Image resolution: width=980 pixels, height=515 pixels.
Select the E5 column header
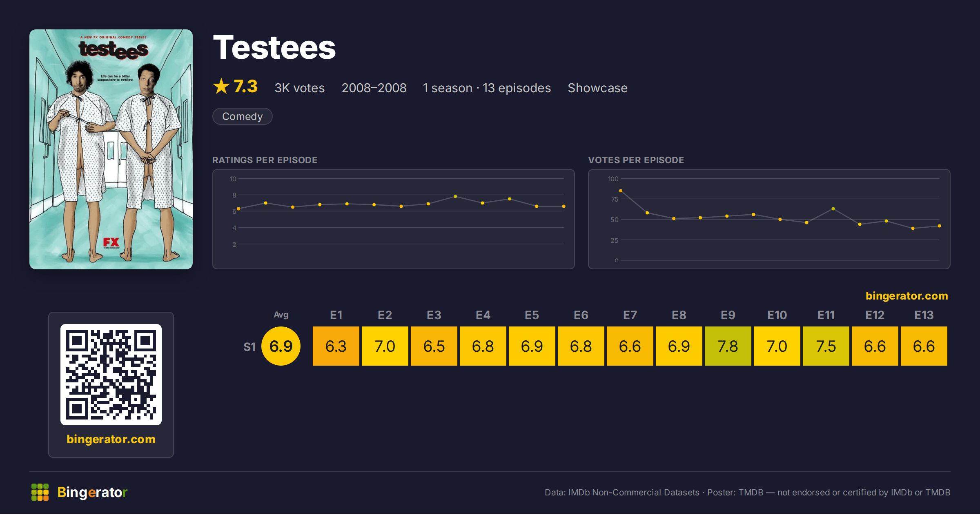532,315
